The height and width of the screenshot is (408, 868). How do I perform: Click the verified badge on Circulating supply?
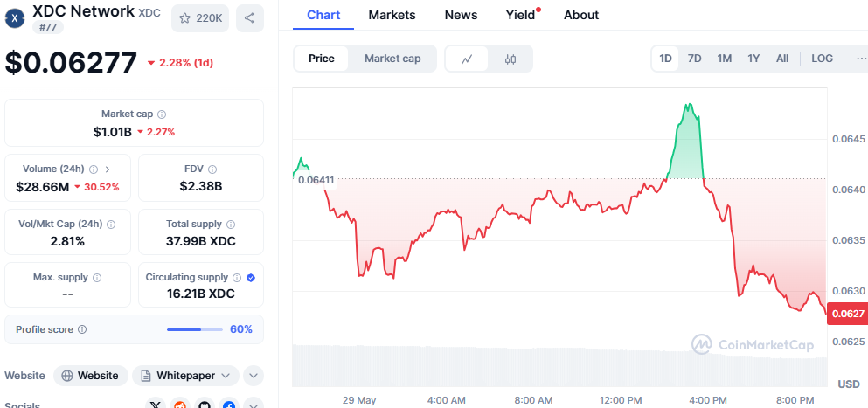251,277
